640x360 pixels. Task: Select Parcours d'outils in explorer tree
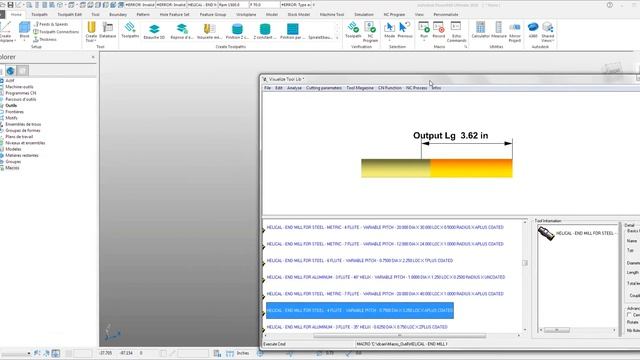coord(20,99)
